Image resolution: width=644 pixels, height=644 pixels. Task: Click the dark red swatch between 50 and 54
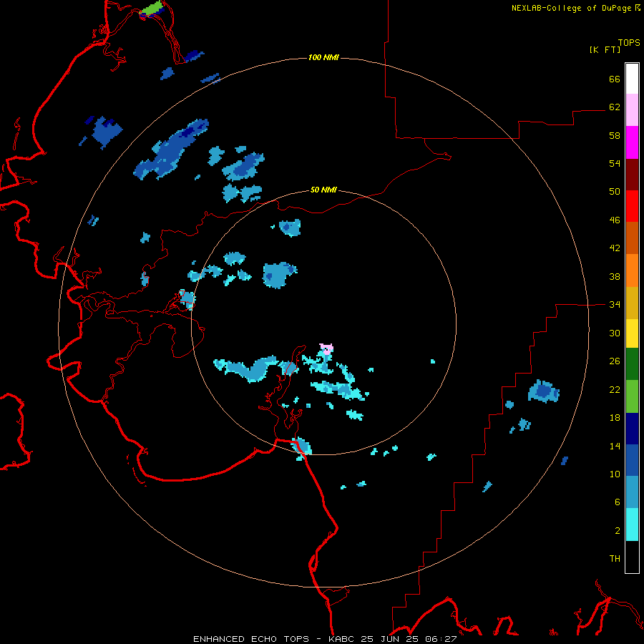tap(632, 175)
